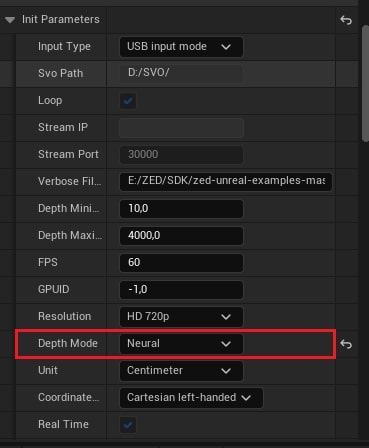
Task: Open the Unit dropdown
Action: tap(181, 371)
